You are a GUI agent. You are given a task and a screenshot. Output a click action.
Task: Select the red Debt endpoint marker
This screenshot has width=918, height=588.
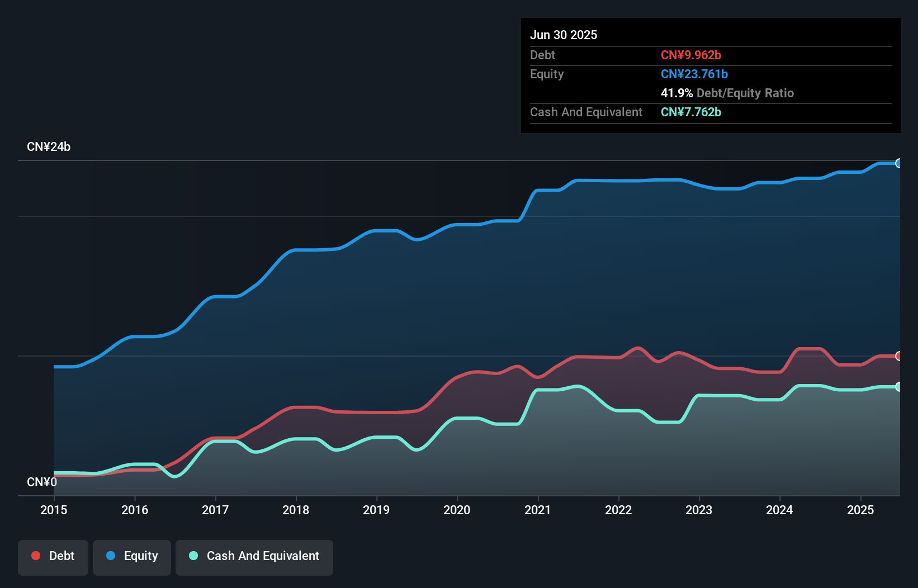pyautogui.click(x=898, y=356)
